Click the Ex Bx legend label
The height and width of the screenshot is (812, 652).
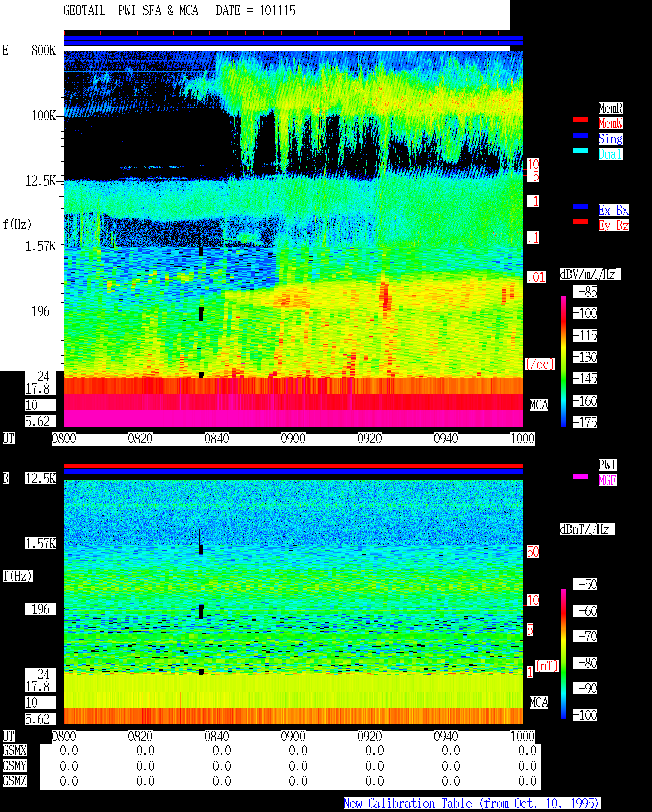coord(613,210)
